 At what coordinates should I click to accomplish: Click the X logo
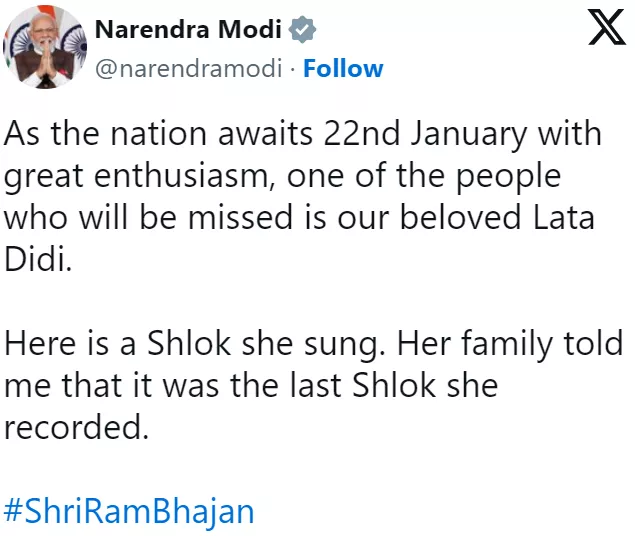604,28
